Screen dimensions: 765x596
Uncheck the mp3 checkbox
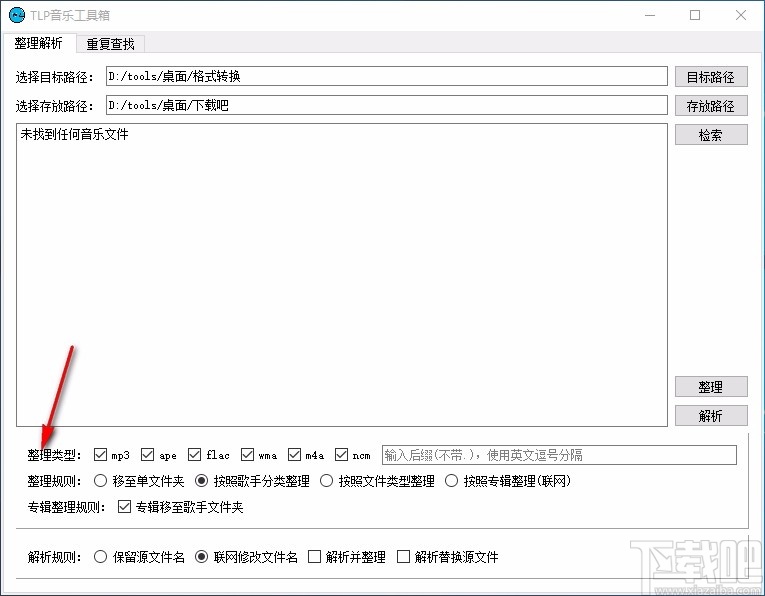pos(101,455)
